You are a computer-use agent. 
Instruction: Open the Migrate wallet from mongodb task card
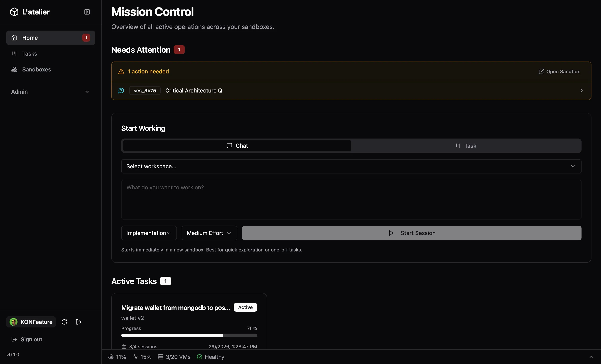coord(189,321)
